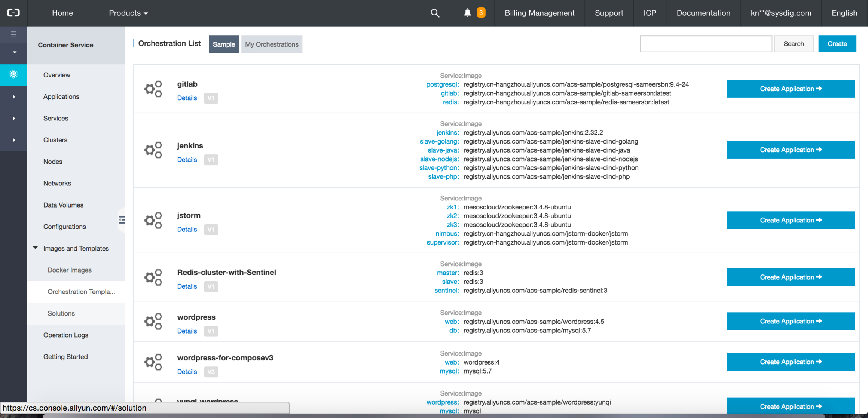This screenshot has width=868, height=418.
Task: Click the blue Create button
Action: click(837, 44)
